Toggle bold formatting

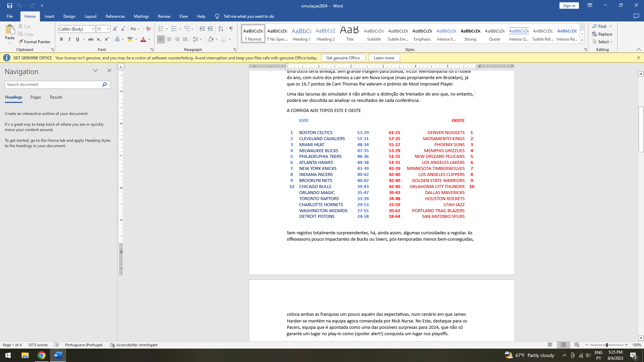(x=61, y=40)
